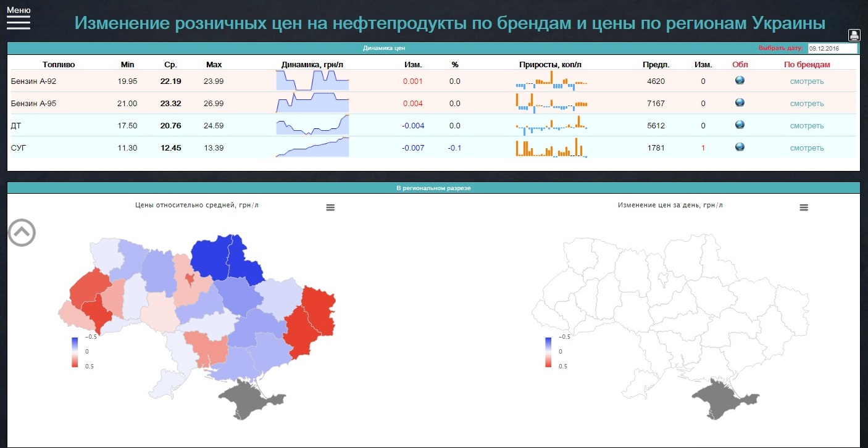
Task: Click the globe icon for Бензин А-95
Action: 740,102
